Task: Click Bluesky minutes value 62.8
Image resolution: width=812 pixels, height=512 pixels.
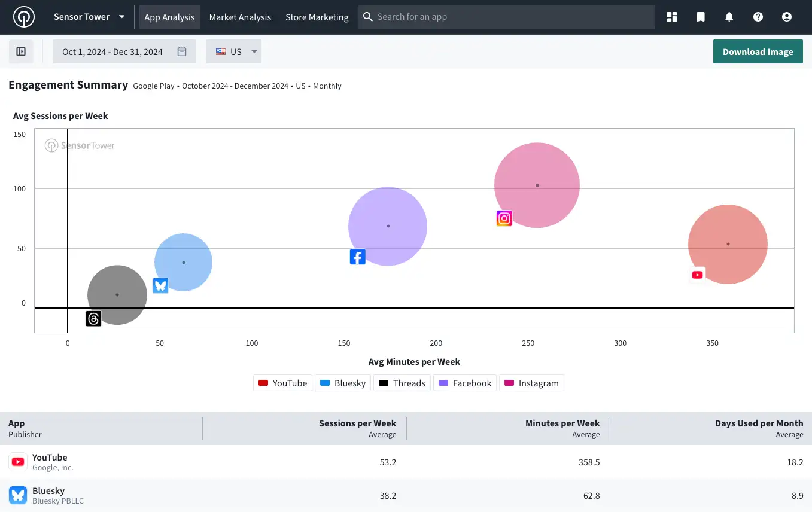Action: [592, 495]
